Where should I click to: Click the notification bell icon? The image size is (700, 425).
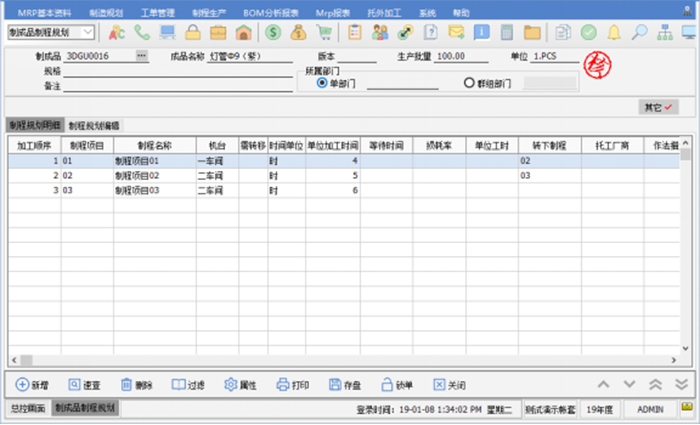pos(614,32)
